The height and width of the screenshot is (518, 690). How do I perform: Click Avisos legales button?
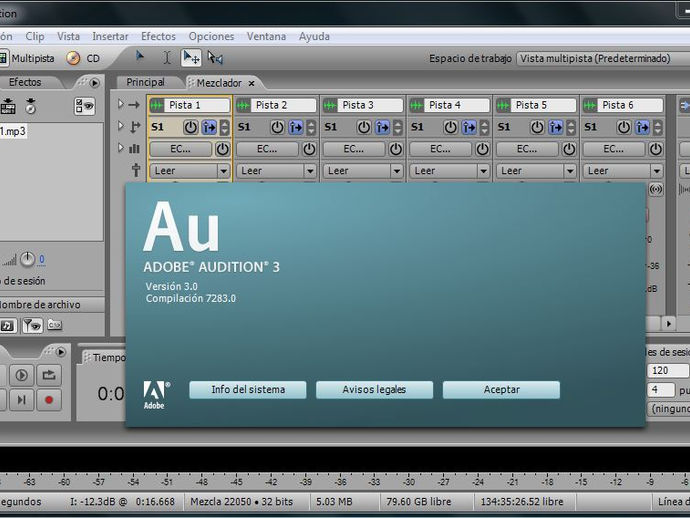click(x=374, y=390)
